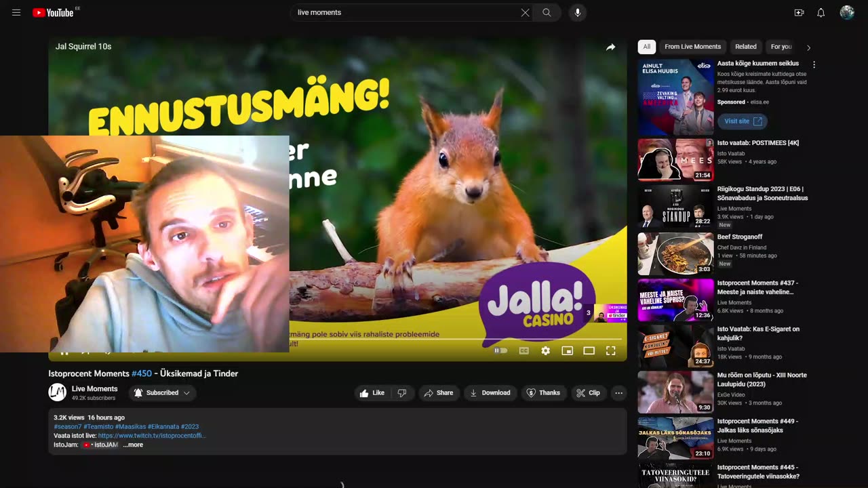Enter fullscreen mode
868x488 pixels.
point(610,350)
